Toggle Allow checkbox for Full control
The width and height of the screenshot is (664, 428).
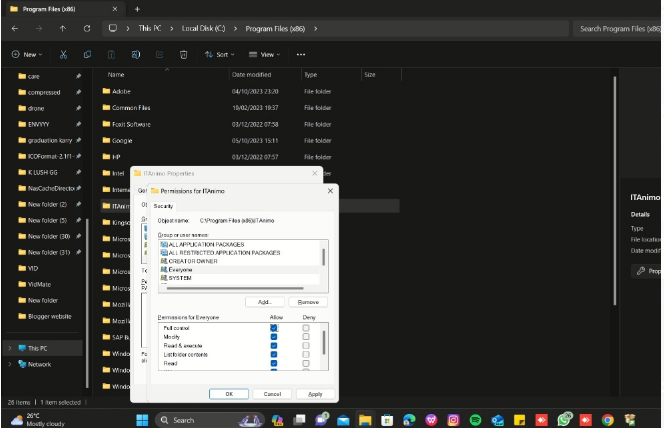point(274,328)
